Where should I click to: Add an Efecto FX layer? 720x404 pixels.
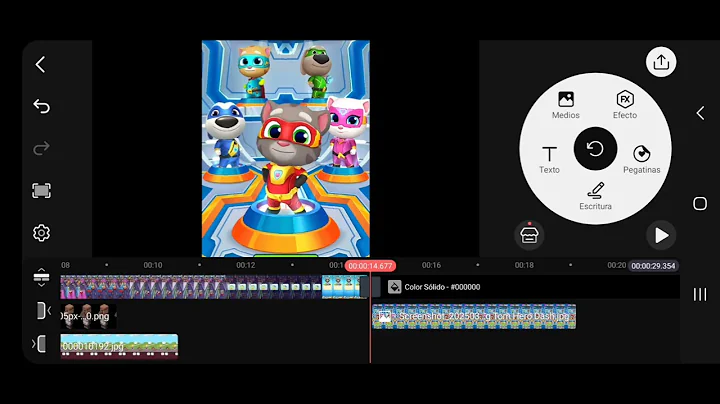pos(625,105)
